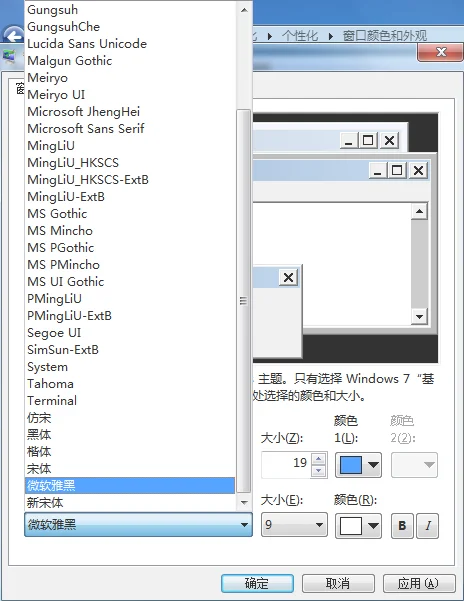The width and height of the screenshot is (464, 601).
Task: Click the 应用(A) apply button
Action: pos(419,583)
